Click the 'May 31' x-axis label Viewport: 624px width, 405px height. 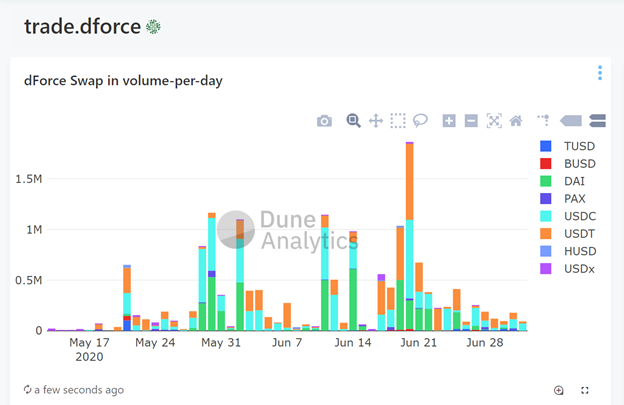click(x=221, y=343)
